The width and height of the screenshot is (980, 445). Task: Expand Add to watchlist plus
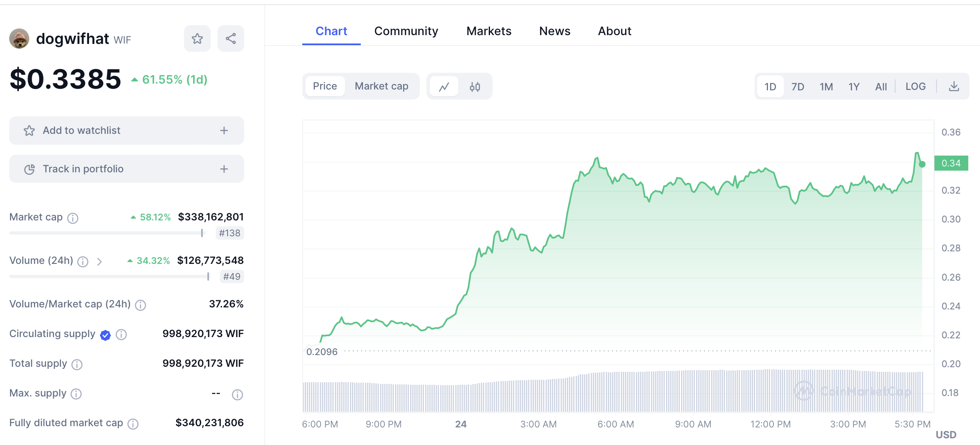[x=224, y=130]
